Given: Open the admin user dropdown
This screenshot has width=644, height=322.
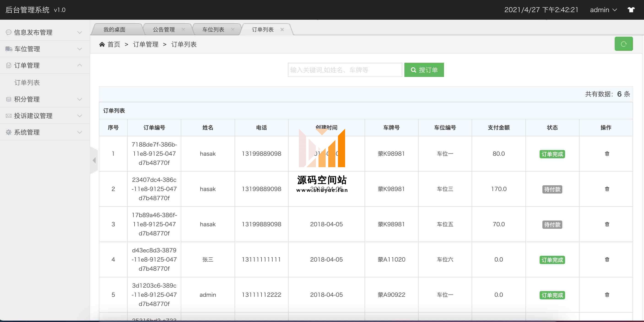Looking at the screenshot, I should pyautogui.click(x=603, y=10).
